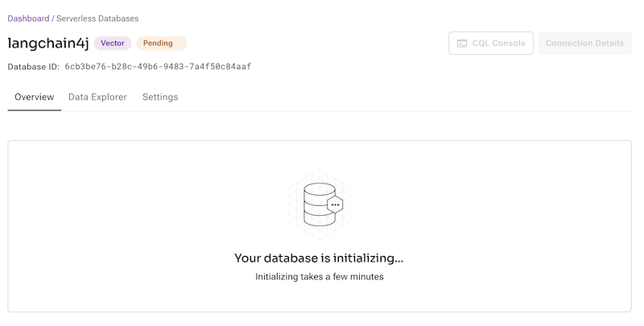Open the Overview tab
The height and width of the screenshot is (326, 644).
(x=35, y=97)
